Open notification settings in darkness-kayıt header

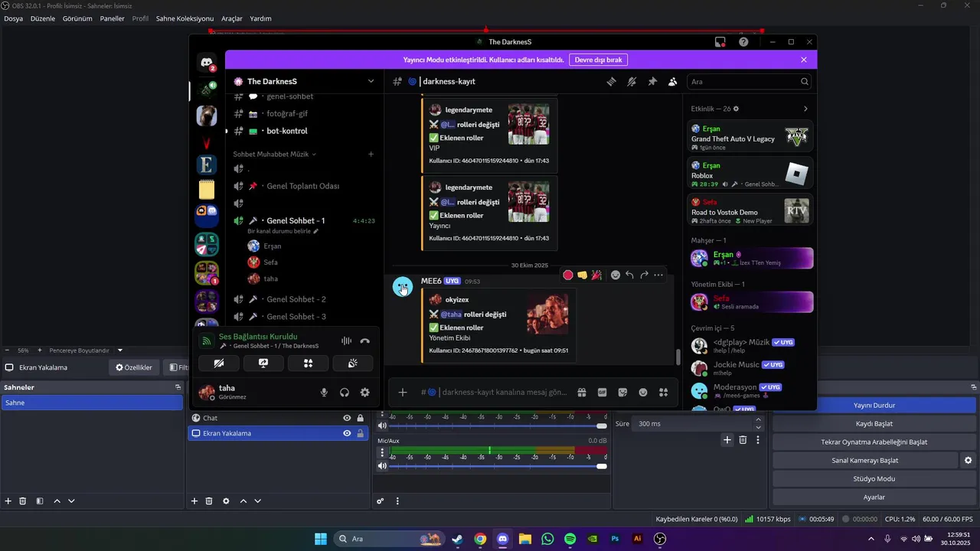[x=632, y=81]
